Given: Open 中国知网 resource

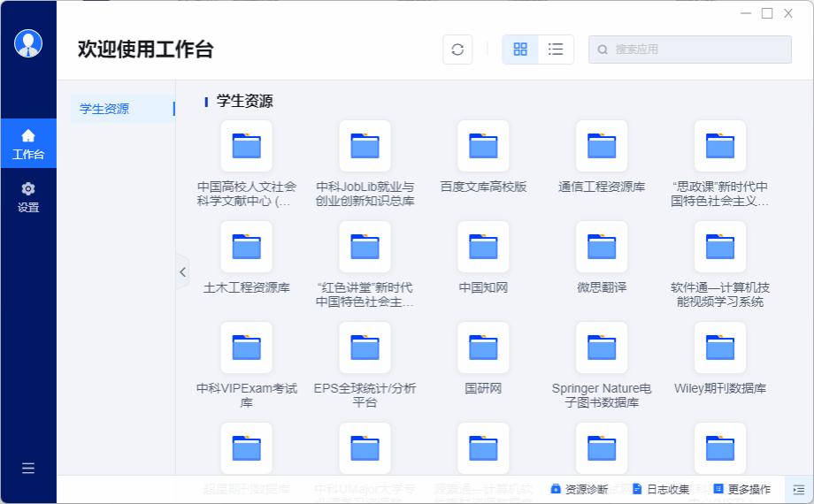Looking at the screenshot, I should click(483, 247).
